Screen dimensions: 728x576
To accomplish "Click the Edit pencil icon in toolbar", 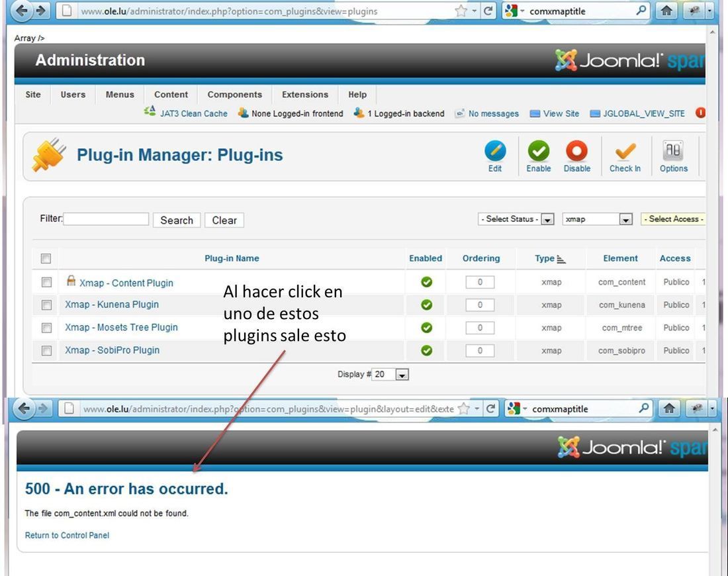I will (x=495, y=151).
